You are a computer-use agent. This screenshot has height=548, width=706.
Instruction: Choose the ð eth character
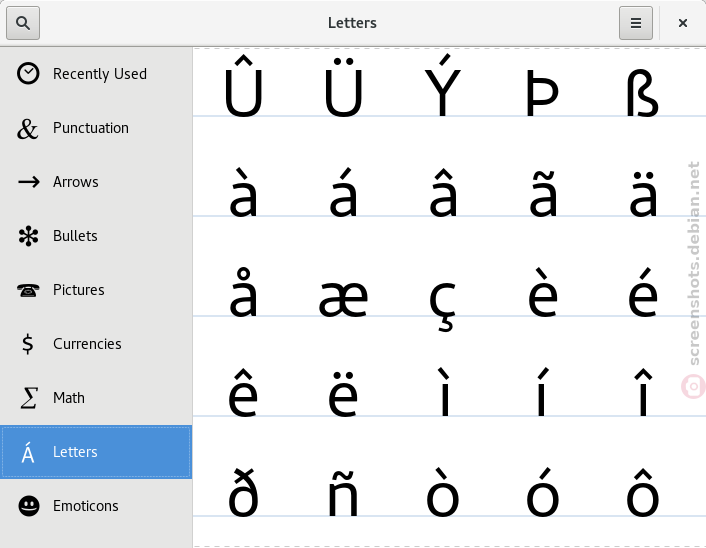[243, 492]
